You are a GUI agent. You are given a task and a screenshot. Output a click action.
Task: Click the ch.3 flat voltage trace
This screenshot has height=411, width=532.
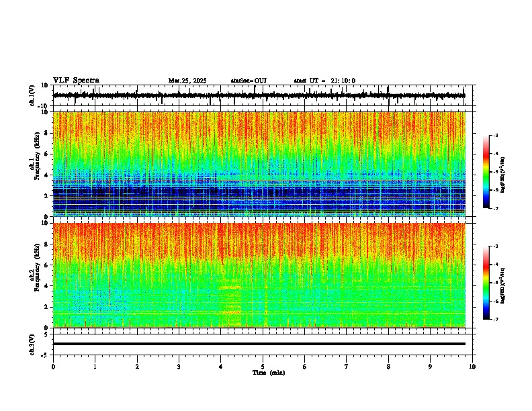pos(259,344)
